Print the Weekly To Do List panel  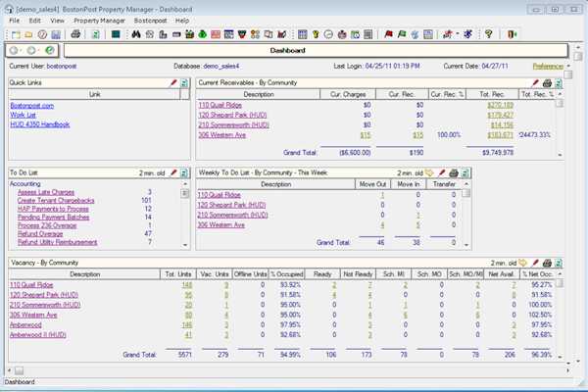(454, 172)
